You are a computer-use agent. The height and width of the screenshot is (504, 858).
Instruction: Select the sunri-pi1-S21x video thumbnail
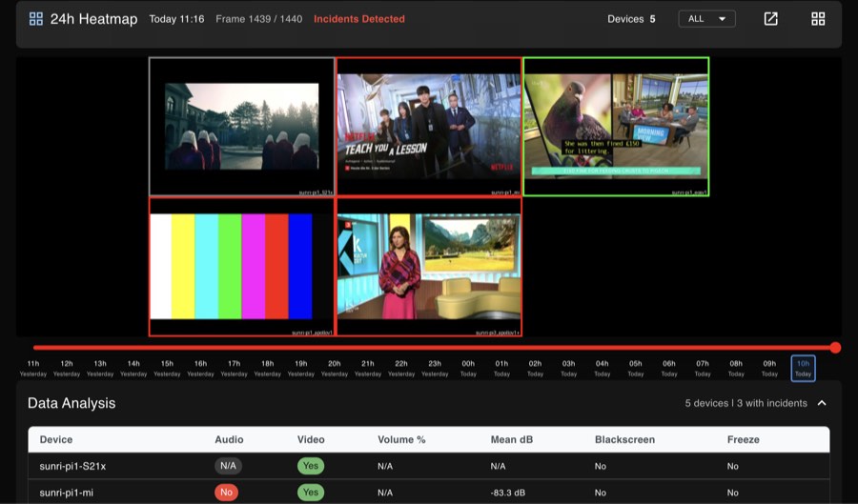[x=241, y=127]
